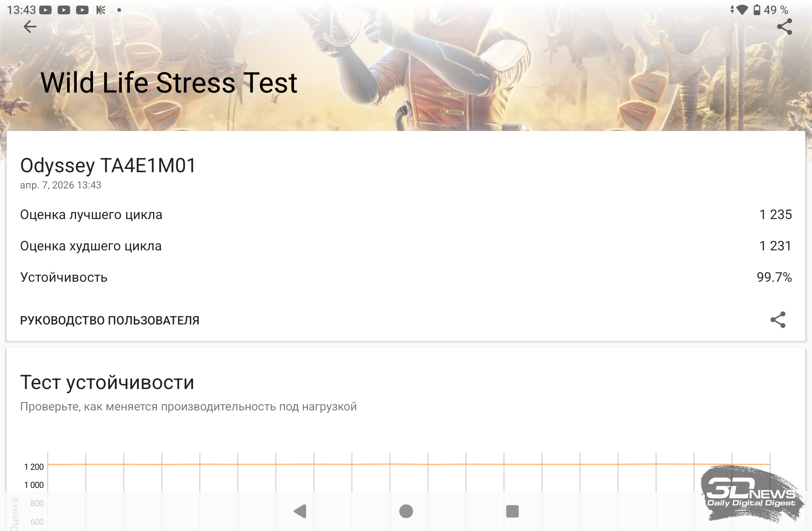Tap the Android recent apps square
Image resolution: width=812 pixels, height=531 pixels.
[x=512, y=511]
